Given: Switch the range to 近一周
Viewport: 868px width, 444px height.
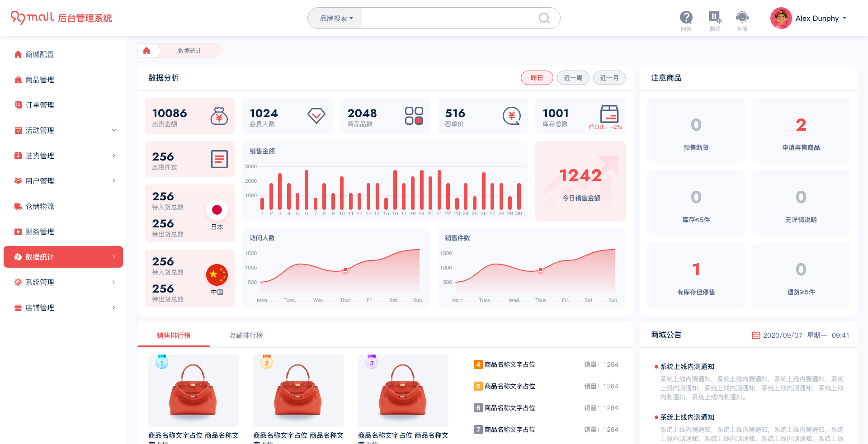Looking at the screenshot, I should pyautogui.click(x=573, y=78).
